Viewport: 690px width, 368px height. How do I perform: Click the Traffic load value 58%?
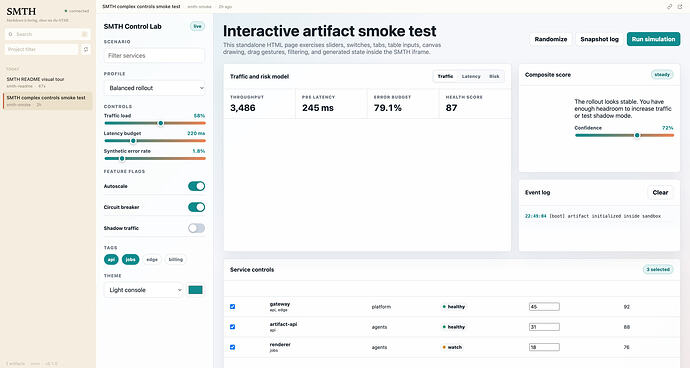click(199, 116)
